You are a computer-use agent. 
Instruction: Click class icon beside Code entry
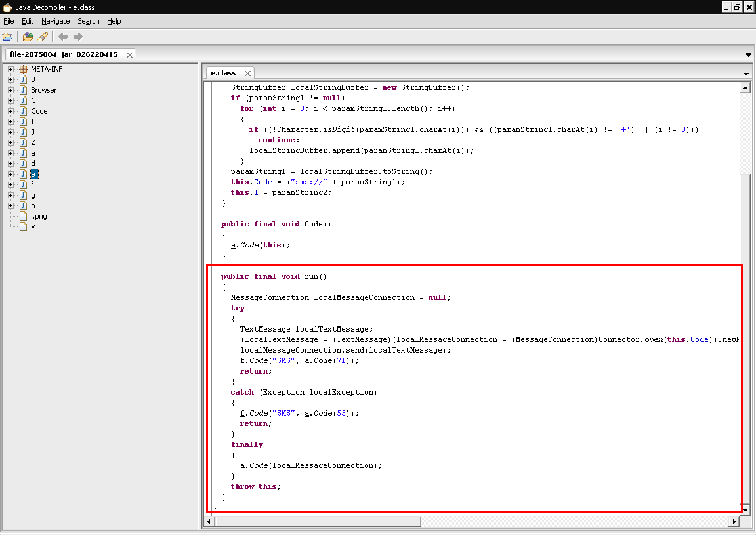click(23, 111)
